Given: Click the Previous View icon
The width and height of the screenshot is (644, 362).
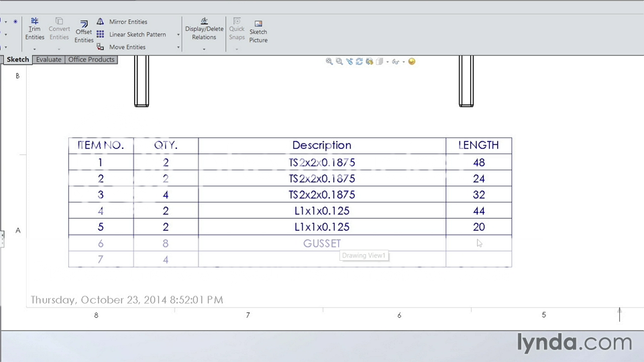Looking at the screenshot, I should 350,62.
